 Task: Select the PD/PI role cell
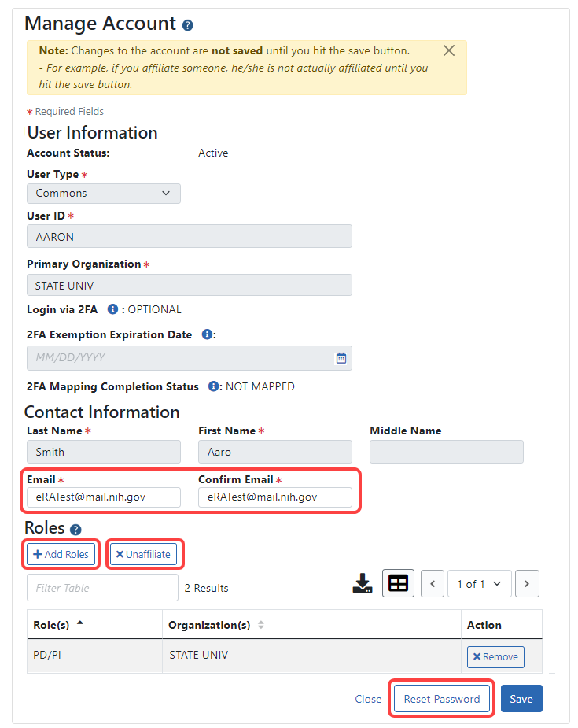click(94, 656)
